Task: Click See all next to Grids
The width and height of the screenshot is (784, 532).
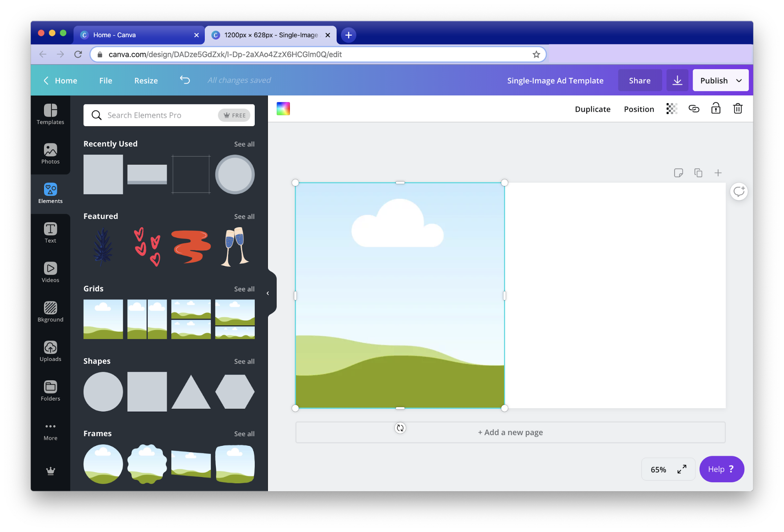Action: point(244,289)
